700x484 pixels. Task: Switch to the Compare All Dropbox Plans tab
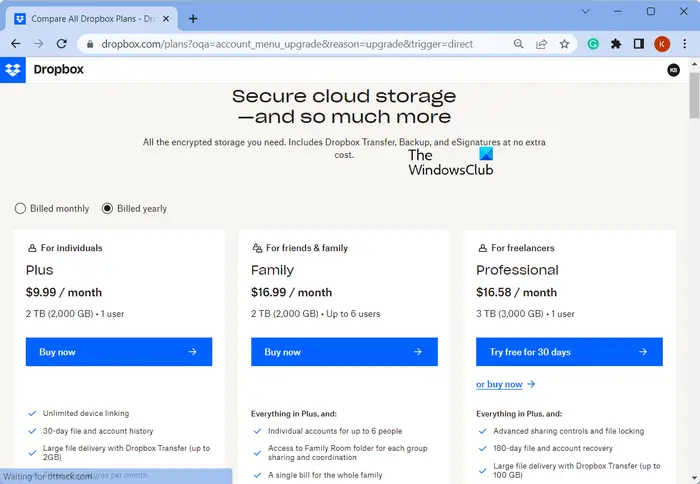click(92, 19)
